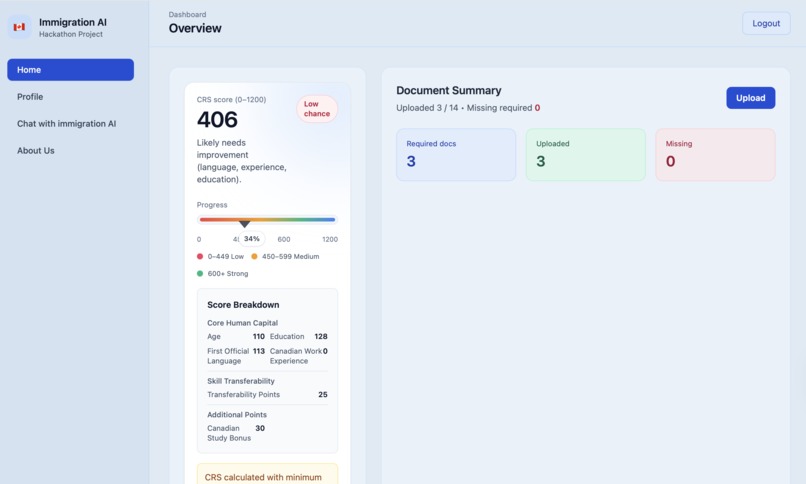
Task: Click the 34% progress label
Action: coord(252,239)
